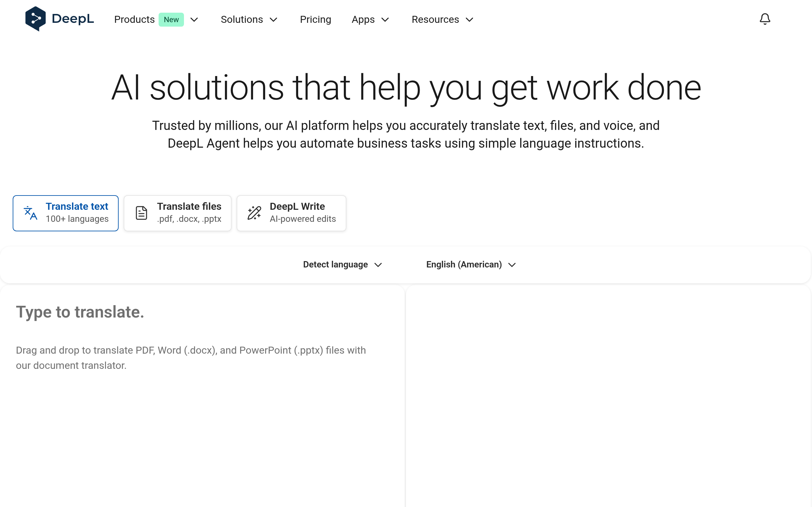
Task: Click the green New badge
Action: click(171, 20)
